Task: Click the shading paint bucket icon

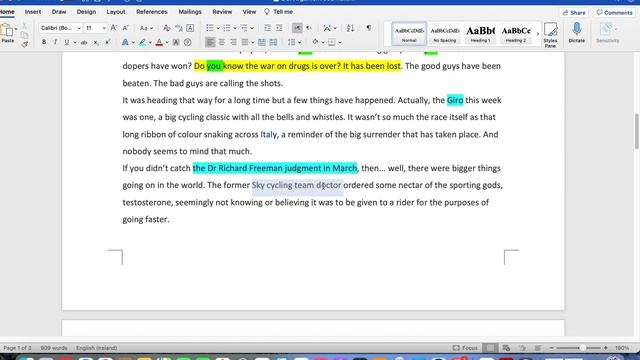Action: point(315,42)
